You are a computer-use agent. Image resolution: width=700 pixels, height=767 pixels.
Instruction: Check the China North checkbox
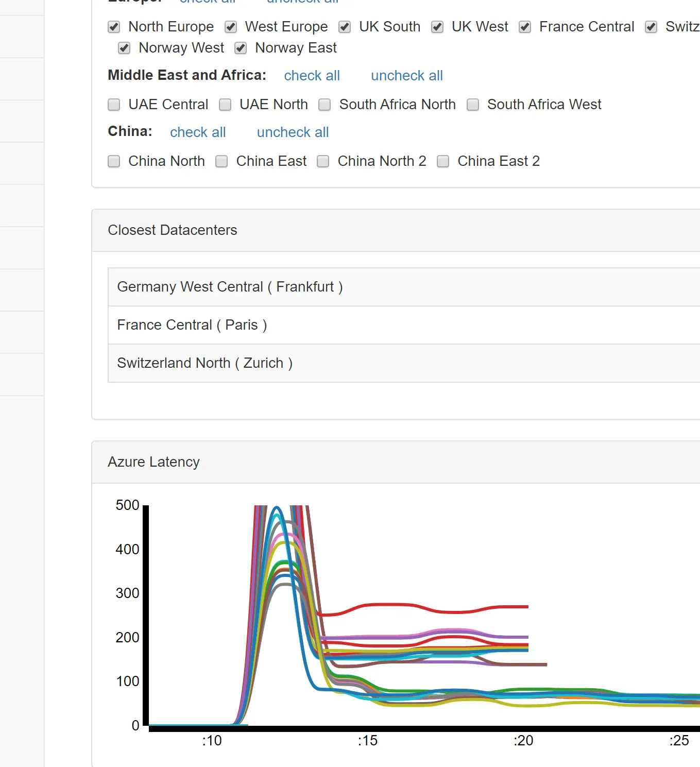coord(114,162)
